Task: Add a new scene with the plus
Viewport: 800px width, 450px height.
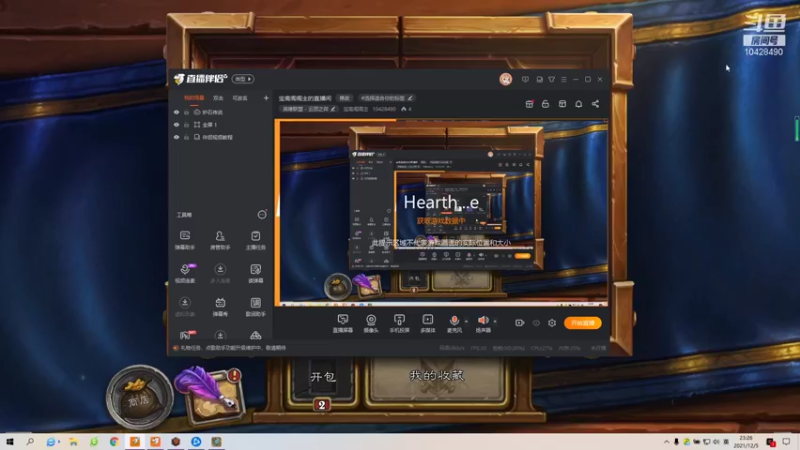Action: [266, 98]
